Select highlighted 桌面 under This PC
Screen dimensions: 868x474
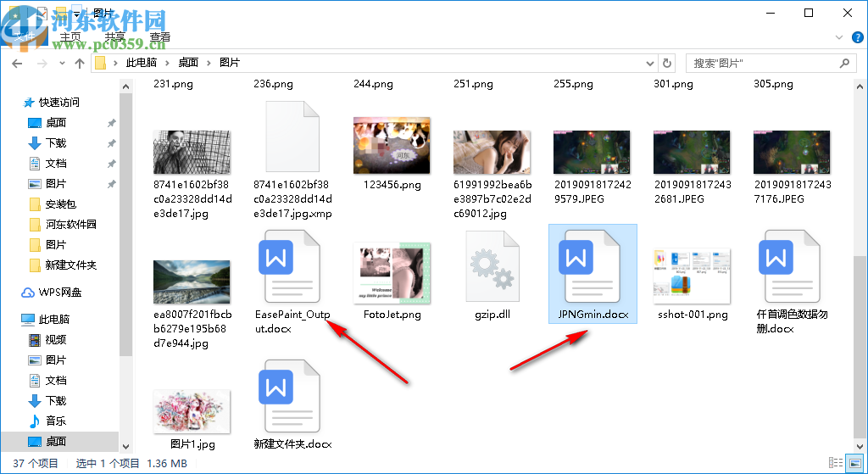[x=56, y=441]
